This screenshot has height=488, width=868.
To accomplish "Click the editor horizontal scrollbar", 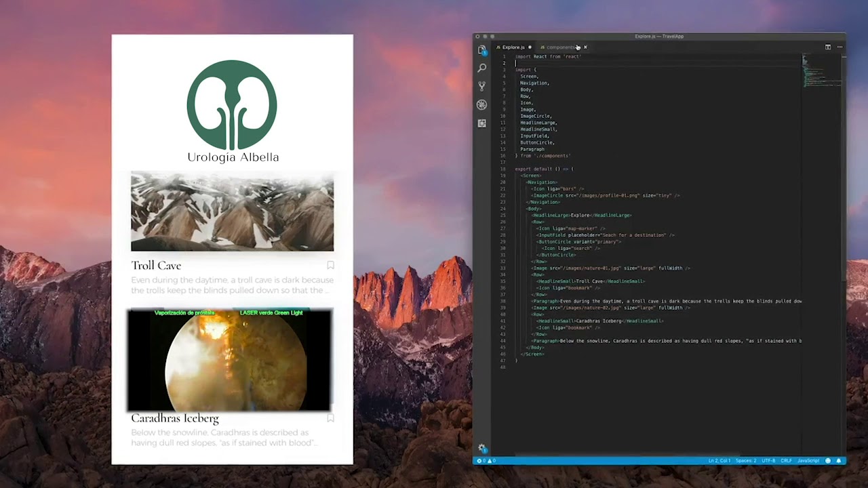I will tap(627, 455).
